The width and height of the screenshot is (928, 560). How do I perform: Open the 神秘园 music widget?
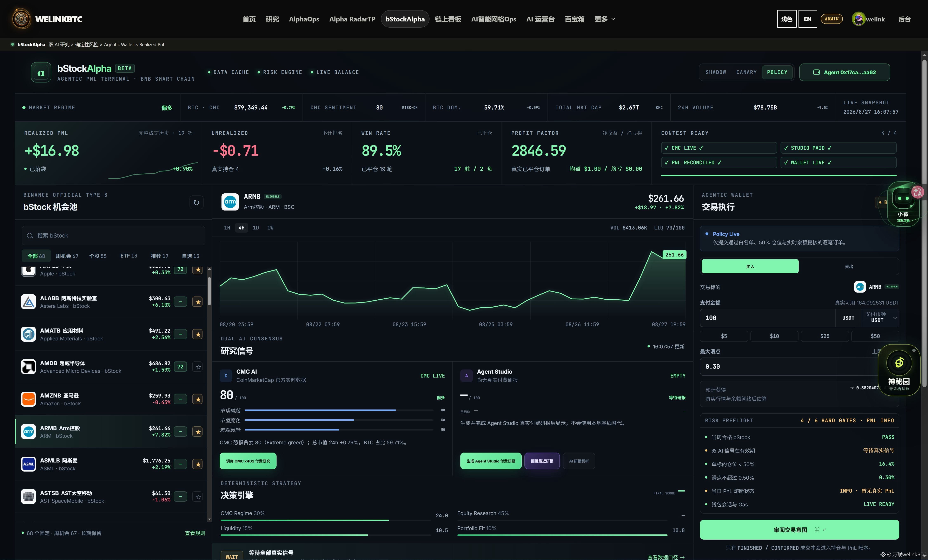pyautogui.click(x=899, y=370)
